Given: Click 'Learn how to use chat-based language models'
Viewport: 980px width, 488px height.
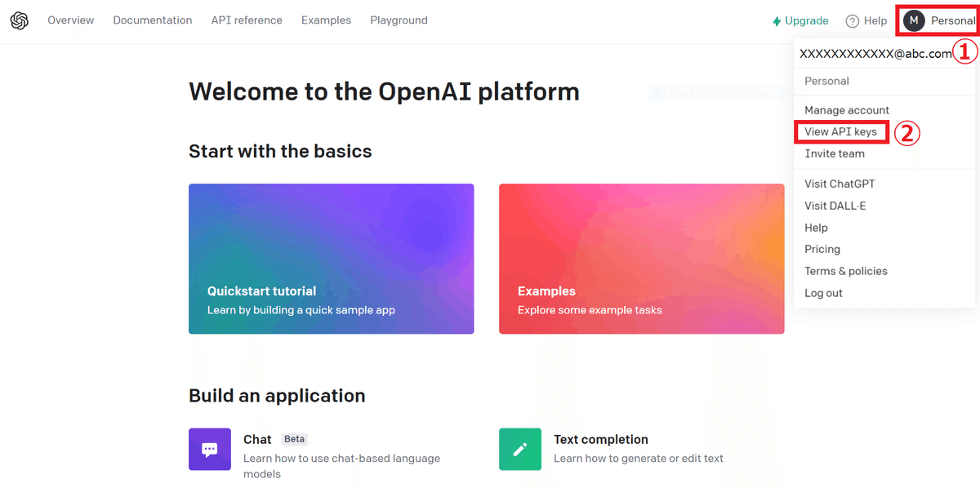Looking at the screenshot, I should 341,466.
